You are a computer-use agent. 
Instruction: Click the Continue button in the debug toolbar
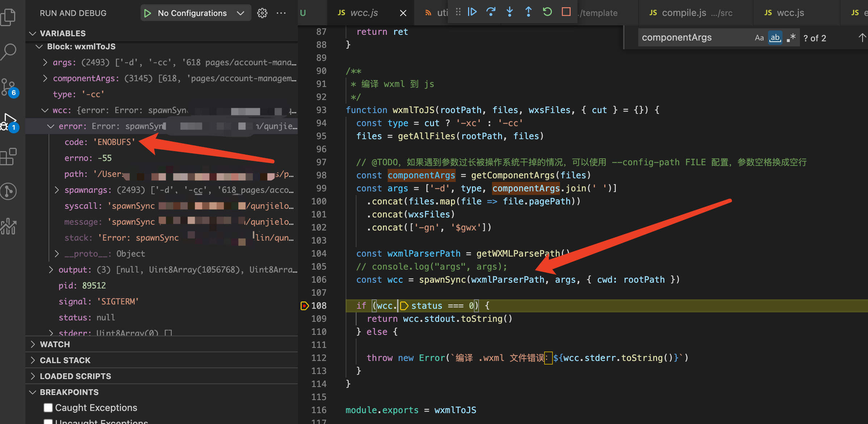tap(472, 12)
